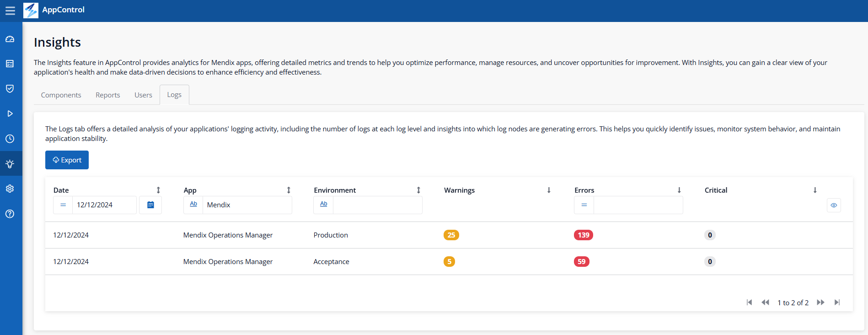
Task: Open the dashboard gauge sidebar icon
Action: click(10, 39)
